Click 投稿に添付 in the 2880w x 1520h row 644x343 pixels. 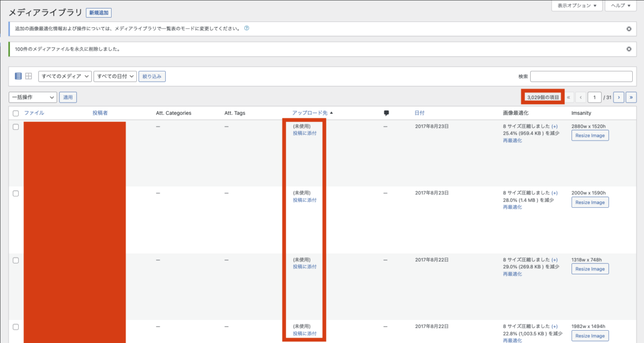point(305,133)
